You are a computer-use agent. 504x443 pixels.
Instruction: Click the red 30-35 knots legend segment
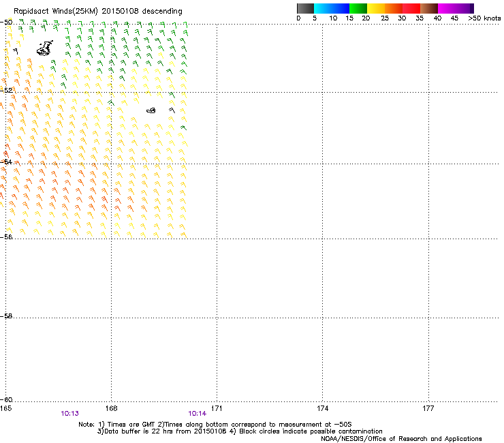(411, 8)
